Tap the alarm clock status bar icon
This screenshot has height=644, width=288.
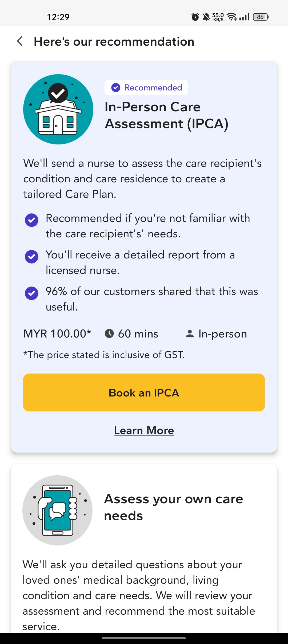[195, 17]
